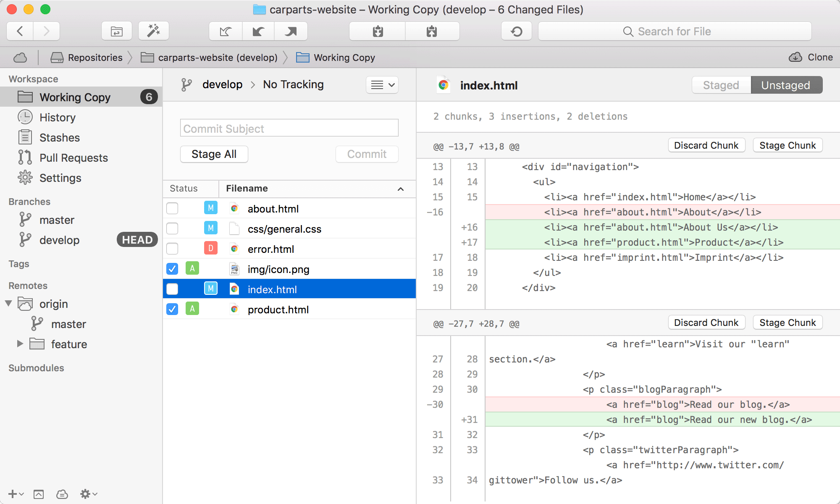Click the stash changes toolbar icon
Image resolution: width=840 pixels, height=504 pixels.
pos(378,31)
